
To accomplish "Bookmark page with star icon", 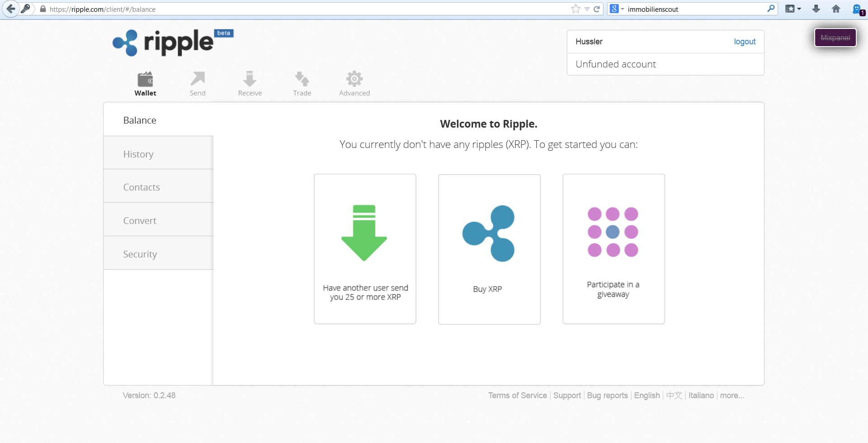I will 576,9.
